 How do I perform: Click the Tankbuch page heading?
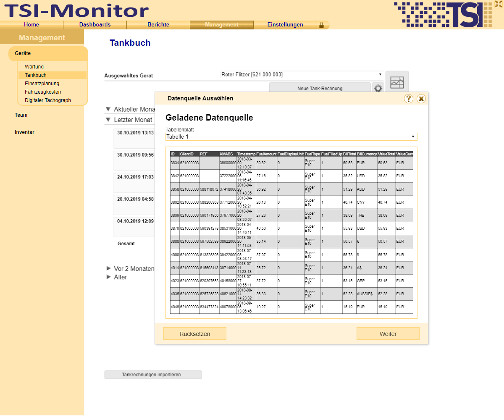[x=130, y=43]
